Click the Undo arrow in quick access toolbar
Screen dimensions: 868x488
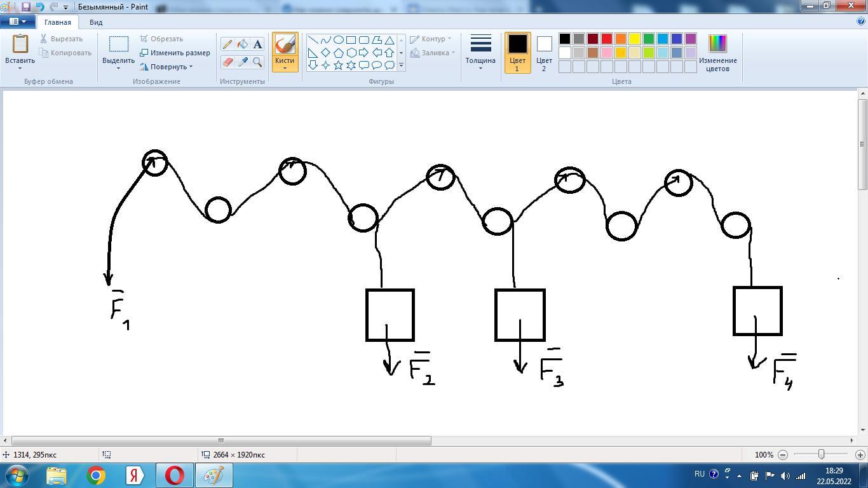tap(40, 7)
